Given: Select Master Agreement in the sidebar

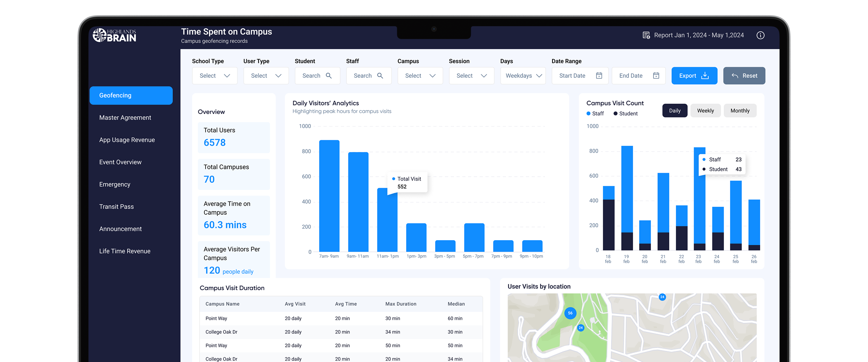Looking at the screenshot, I should [125, 118].
